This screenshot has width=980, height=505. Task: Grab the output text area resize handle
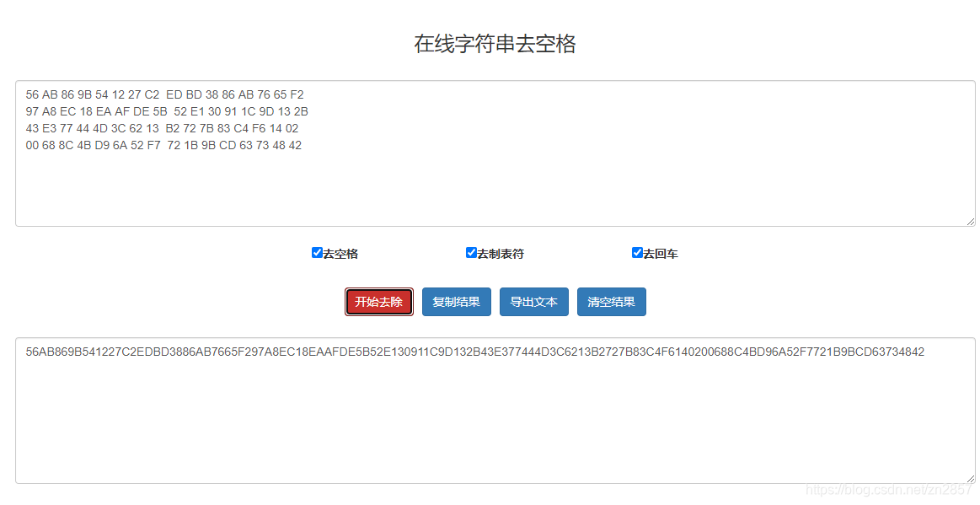click(970, 478)
